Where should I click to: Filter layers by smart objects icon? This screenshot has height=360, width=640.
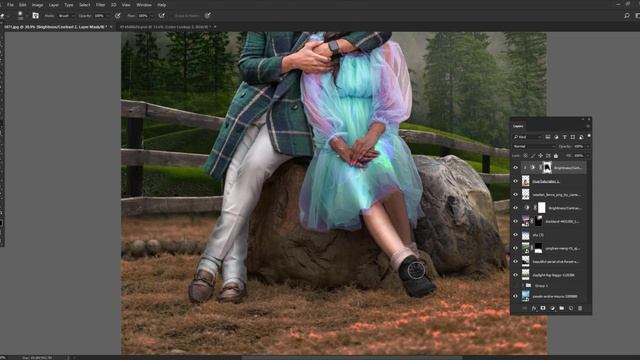click(x=581, y=137)
